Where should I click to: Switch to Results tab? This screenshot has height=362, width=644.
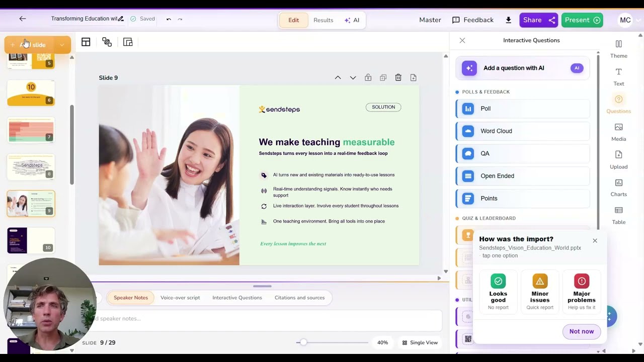coord(323,20)
